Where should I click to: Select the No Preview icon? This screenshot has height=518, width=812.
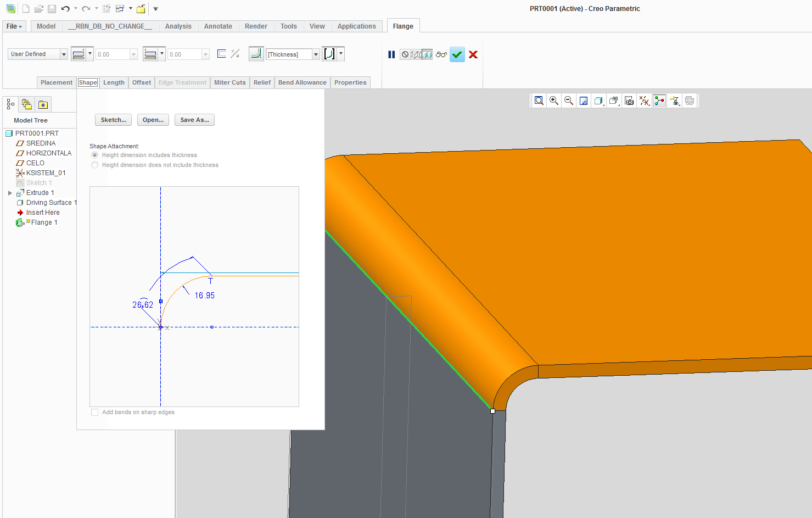[405, 54]
